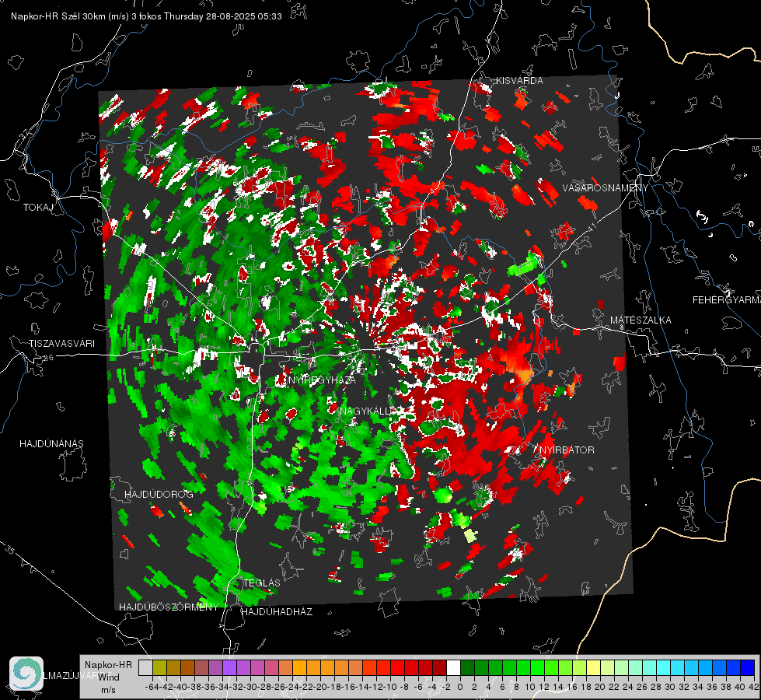
Task: Select the HAJDÚDOROG town label
Action: point(159,495)
